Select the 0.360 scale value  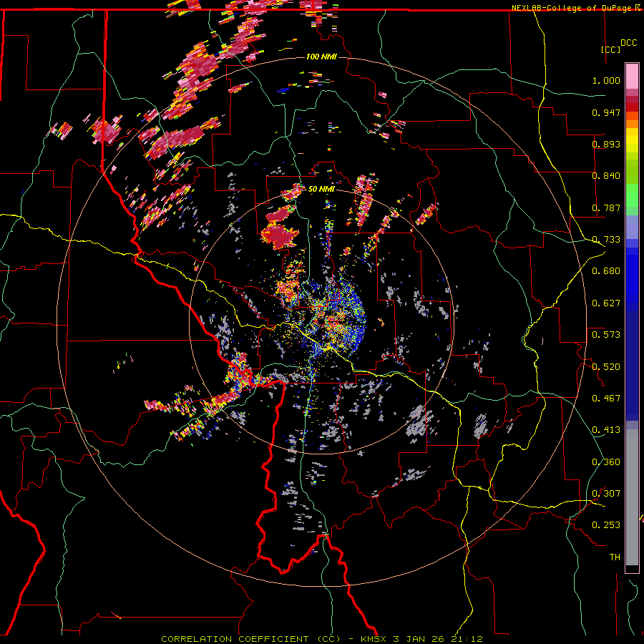click(x=606, y=462)
